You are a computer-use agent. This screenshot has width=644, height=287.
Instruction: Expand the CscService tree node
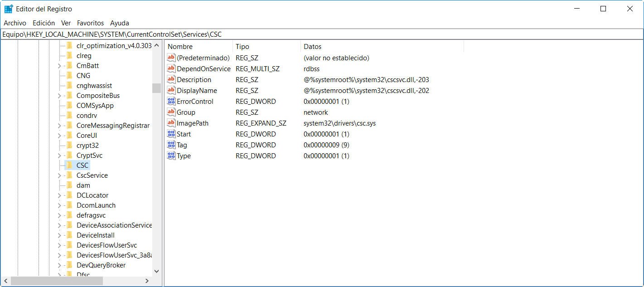[x=59, y=175]
